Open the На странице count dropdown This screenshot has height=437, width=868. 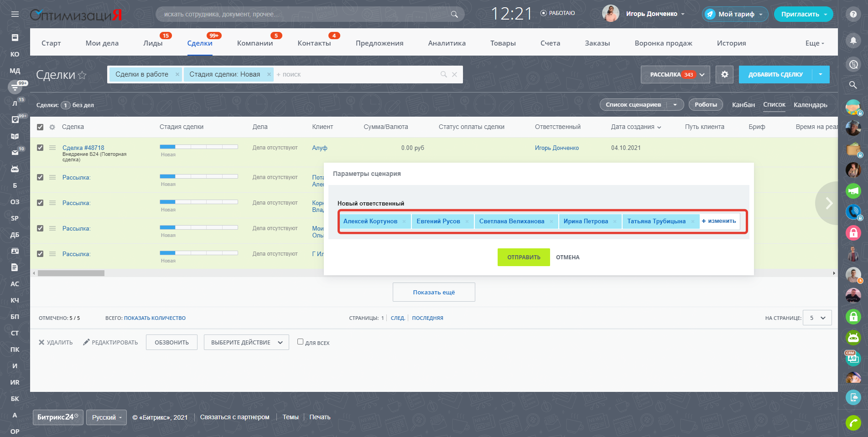pos(817,318)
